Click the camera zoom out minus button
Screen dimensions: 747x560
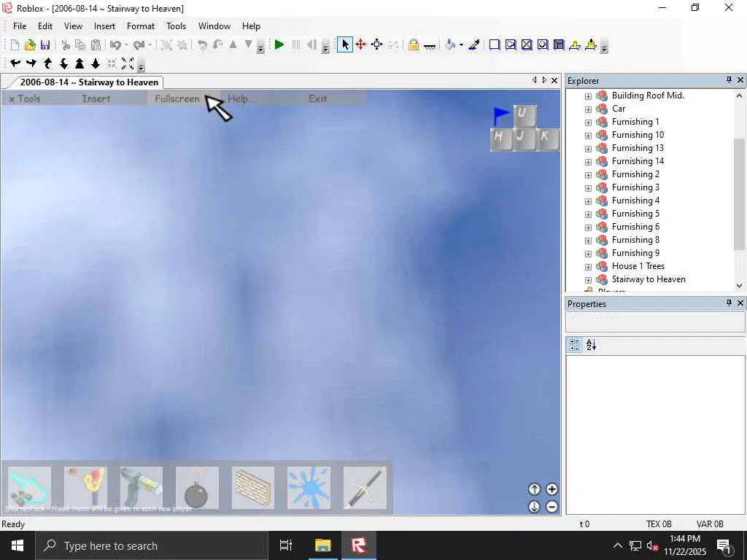coord(551,507)
